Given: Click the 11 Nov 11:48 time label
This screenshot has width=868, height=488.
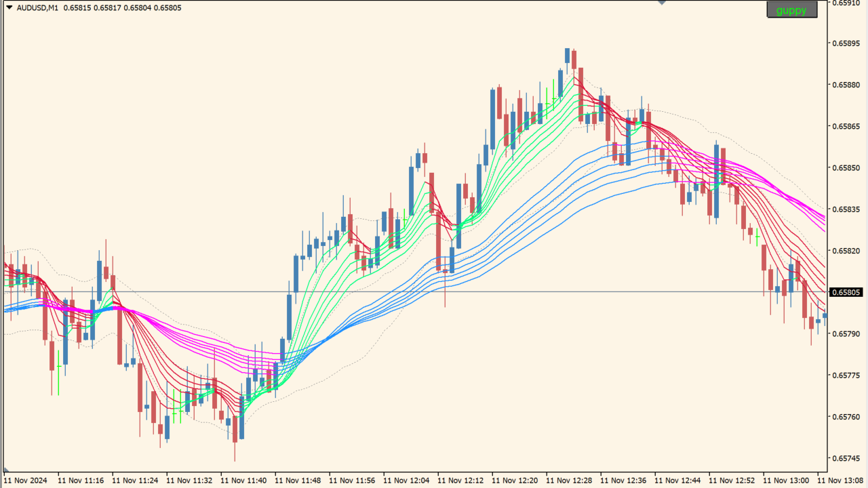Looking at the screenshot, I should (x=298, y=481).
